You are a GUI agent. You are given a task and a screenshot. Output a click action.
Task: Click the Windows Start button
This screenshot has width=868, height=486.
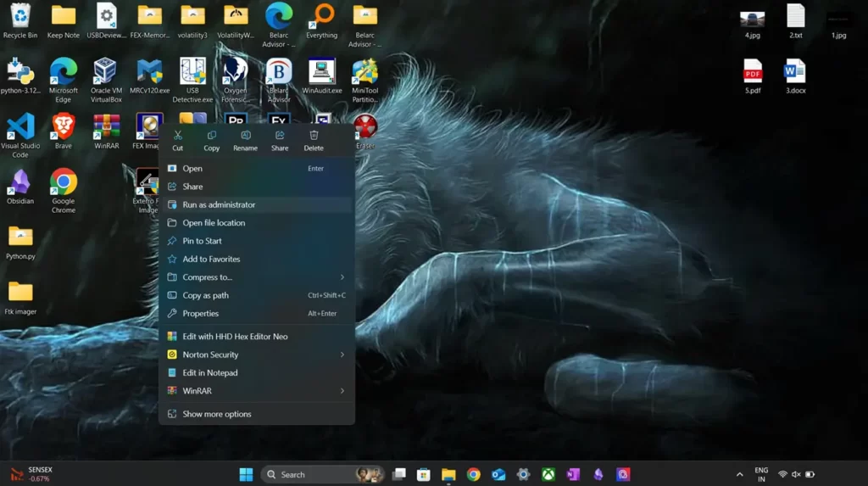[246, 474]
